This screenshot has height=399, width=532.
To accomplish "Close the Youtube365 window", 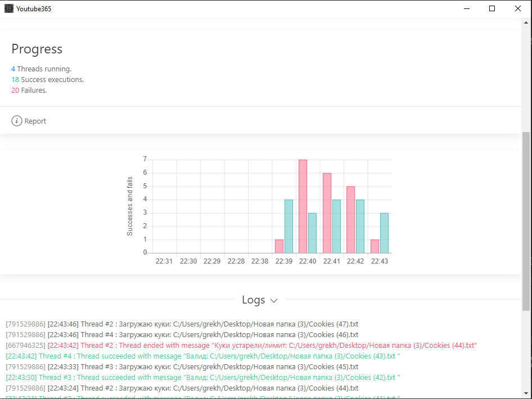I will coord(518,8).
